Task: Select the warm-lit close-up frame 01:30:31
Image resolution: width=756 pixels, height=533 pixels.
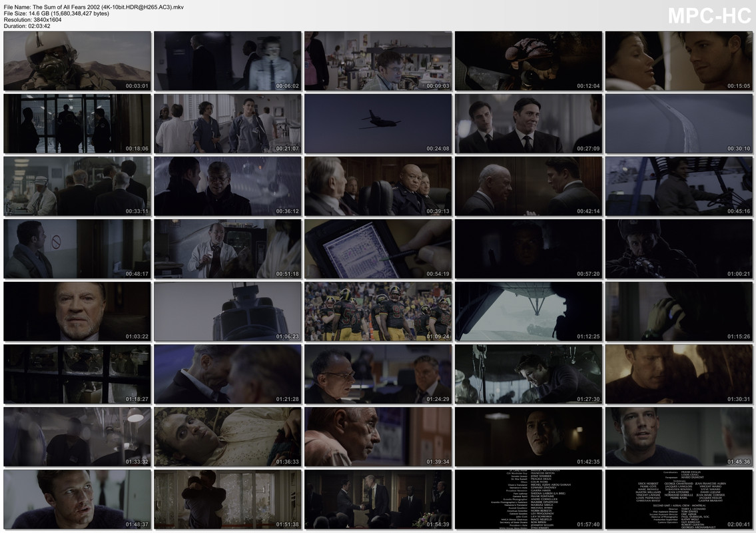Action: [x=679, y=374]
